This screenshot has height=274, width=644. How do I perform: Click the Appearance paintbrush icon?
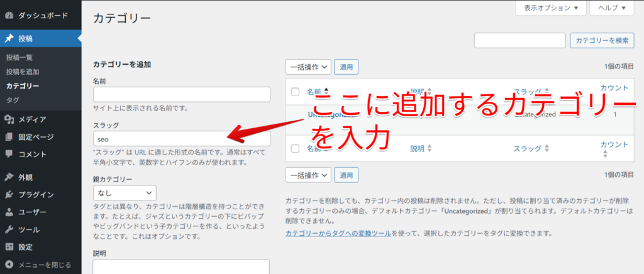(9, 177)
